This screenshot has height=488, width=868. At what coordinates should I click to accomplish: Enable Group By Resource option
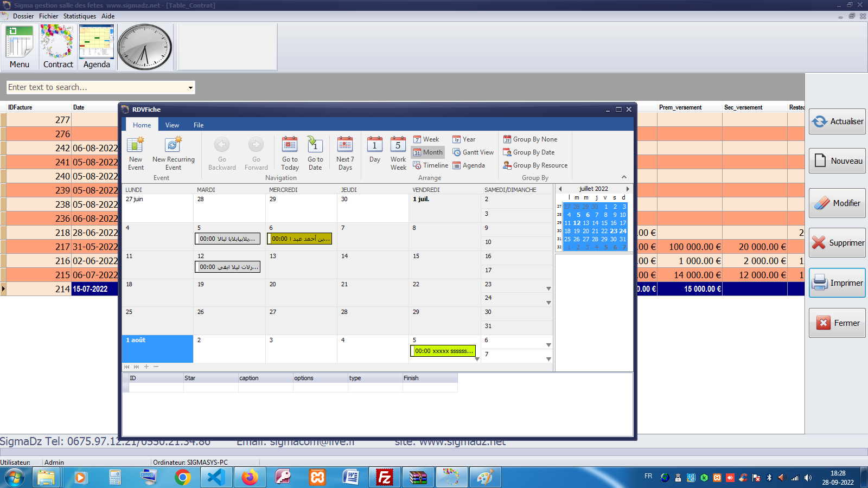(x=535, y=165)
